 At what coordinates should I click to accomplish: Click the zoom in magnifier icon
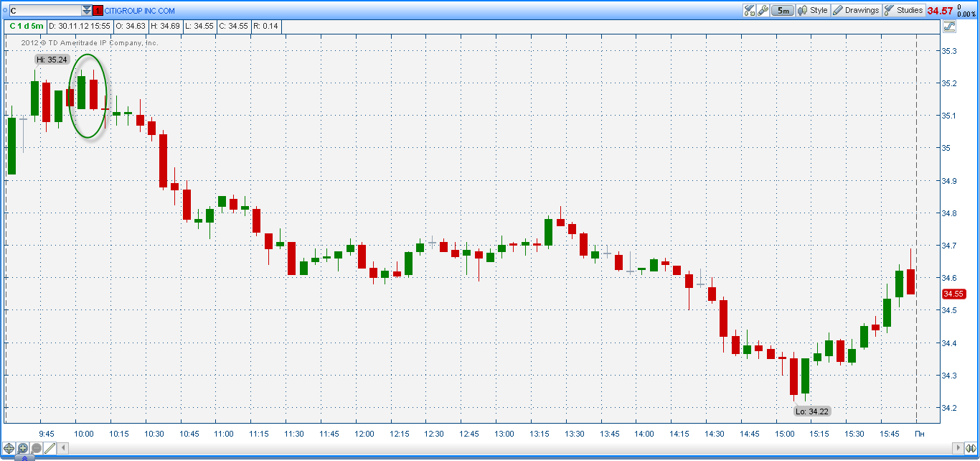(x=23, y=448)
